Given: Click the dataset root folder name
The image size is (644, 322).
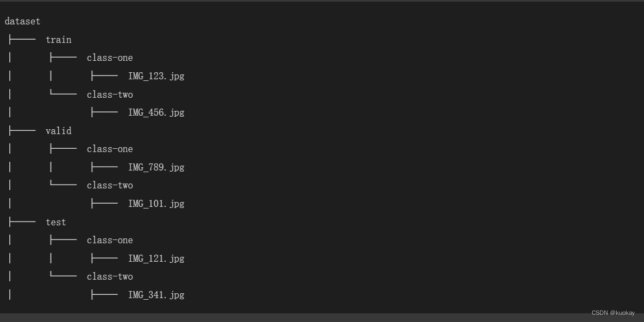Looking at the screenshot, I should click(x=23, y=21).
